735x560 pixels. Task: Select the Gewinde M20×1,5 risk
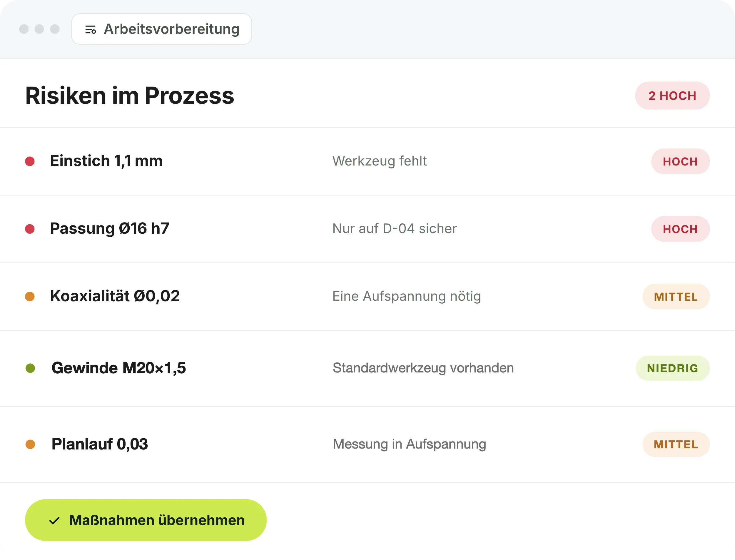click(367, 368)
